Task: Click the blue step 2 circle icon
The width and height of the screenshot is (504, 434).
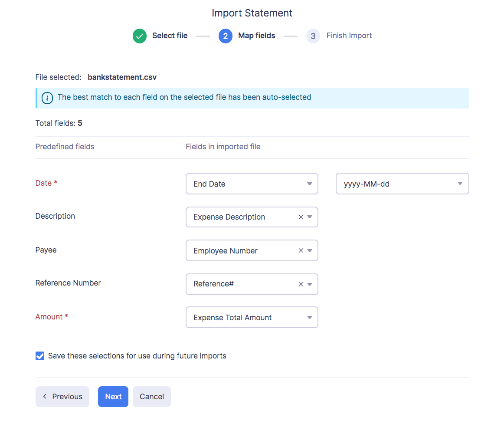Action: (226, 36)
